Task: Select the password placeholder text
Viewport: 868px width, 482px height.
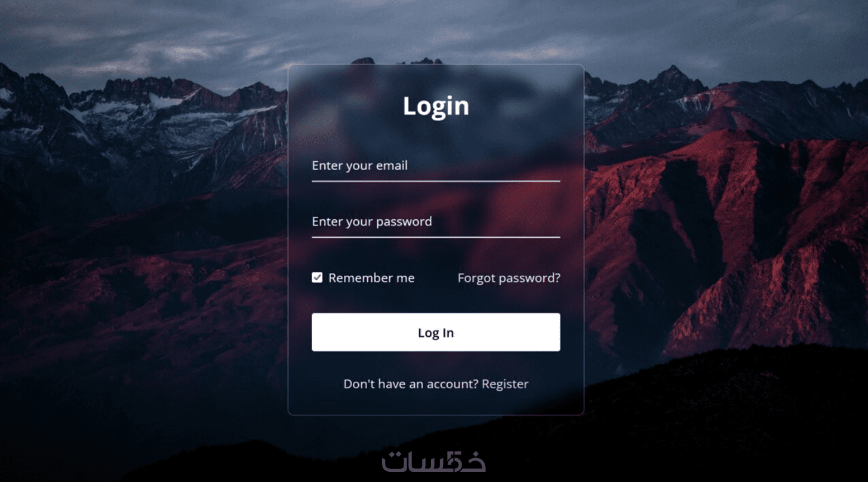Action: (x=372, y=222)
